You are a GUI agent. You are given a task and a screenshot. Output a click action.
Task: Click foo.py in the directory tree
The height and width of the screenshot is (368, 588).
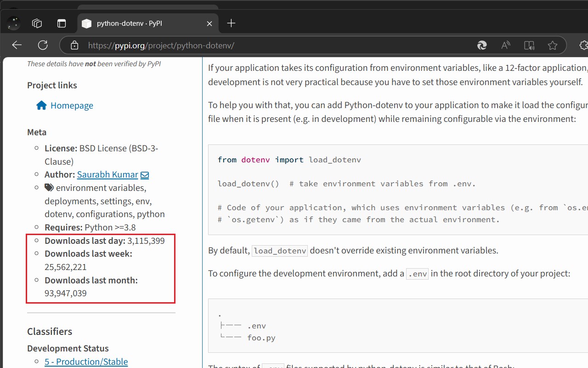click(261, 338)
